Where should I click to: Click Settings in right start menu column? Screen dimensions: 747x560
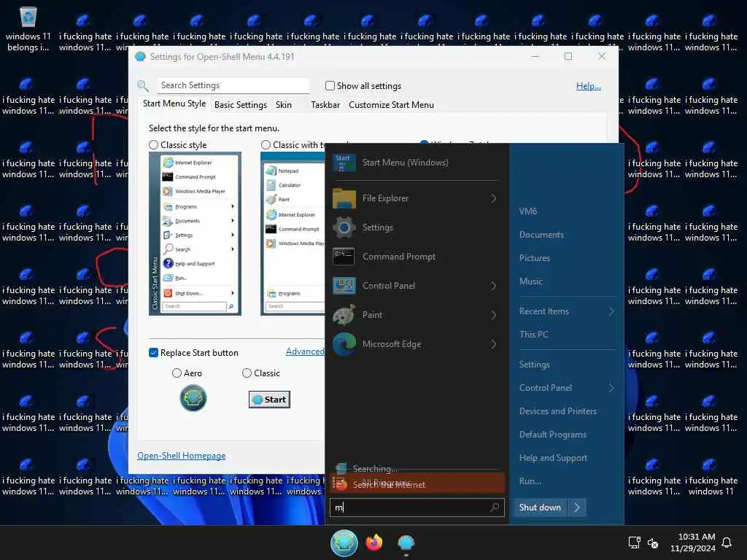point(535,365)
